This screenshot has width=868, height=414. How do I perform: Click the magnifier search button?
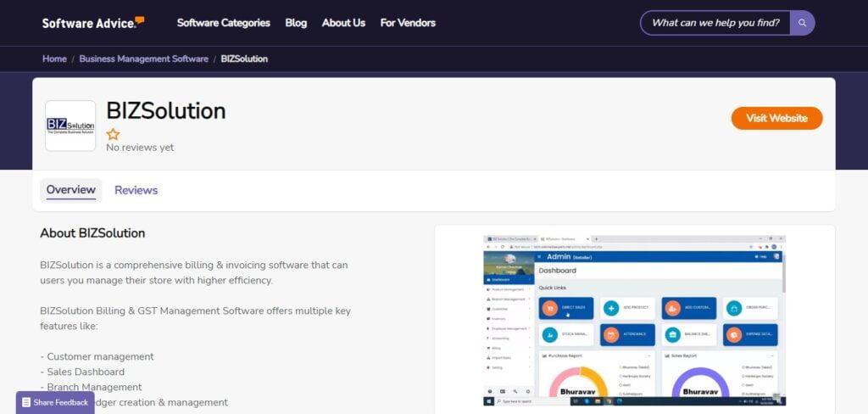click(x=802, y=23)
